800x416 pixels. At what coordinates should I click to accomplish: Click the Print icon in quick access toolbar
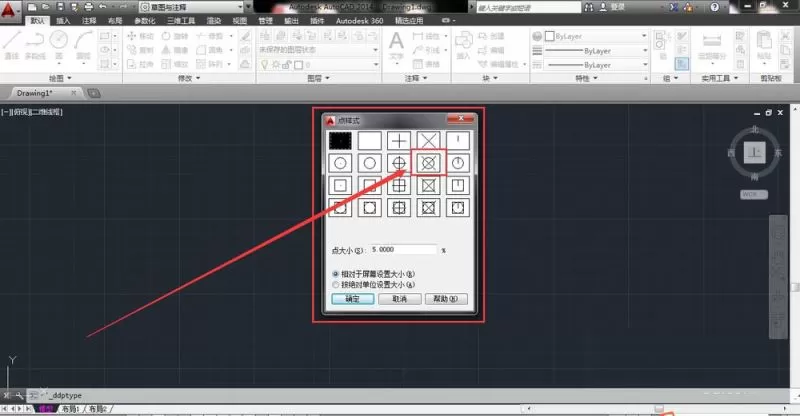pos(89,7)
